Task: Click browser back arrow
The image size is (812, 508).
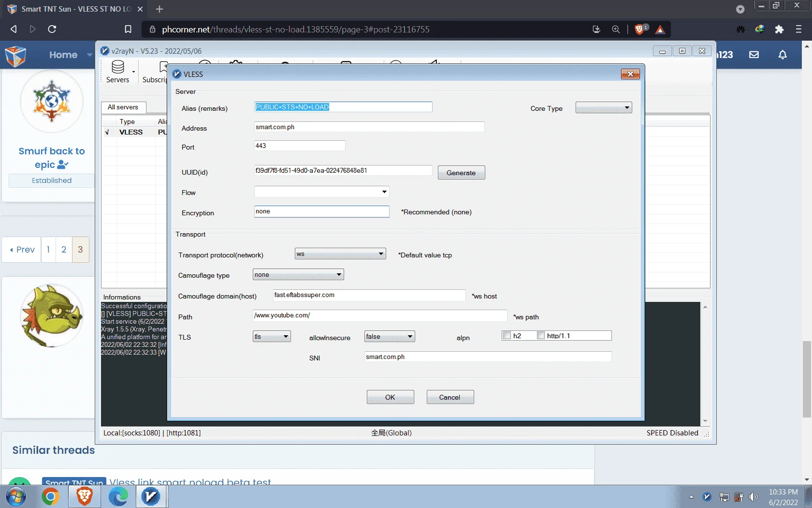Action: coord(14,29)
